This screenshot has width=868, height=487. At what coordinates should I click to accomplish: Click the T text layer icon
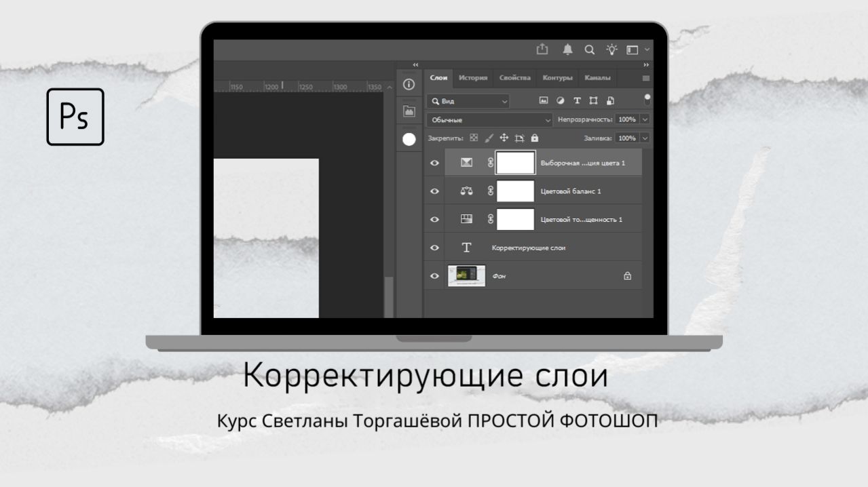coord(466,248)
